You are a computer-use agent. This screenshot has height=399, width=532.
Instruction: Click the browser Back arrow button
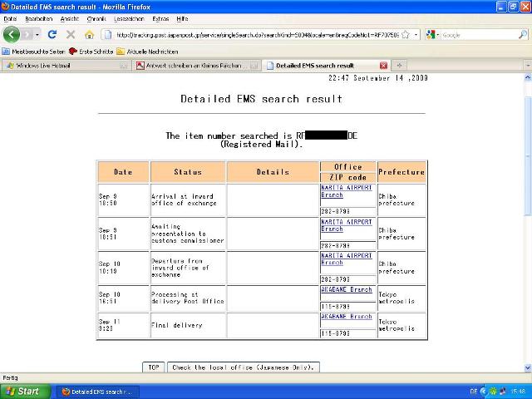(x=12, y=35)
